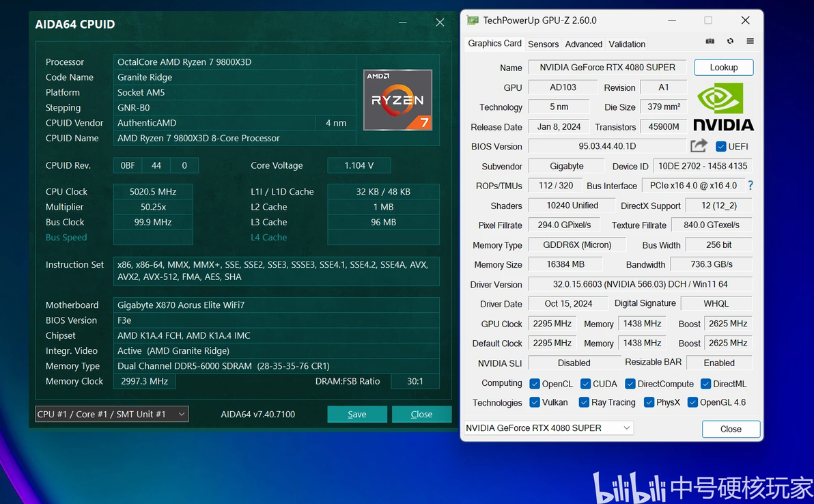
Task: Click the Bus Interface question mark icon
Action: coord(750,185)
